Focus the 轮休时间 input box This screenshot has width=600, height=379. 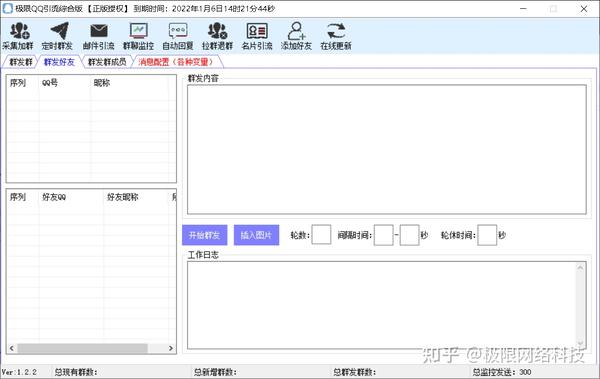pyautogui.click(x=487, y=235)
